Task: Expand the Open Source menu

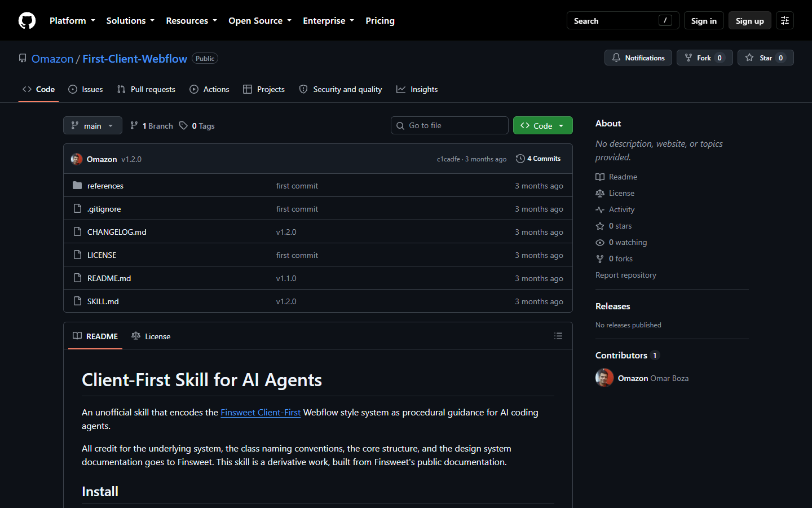Action: tap(260, 20)
